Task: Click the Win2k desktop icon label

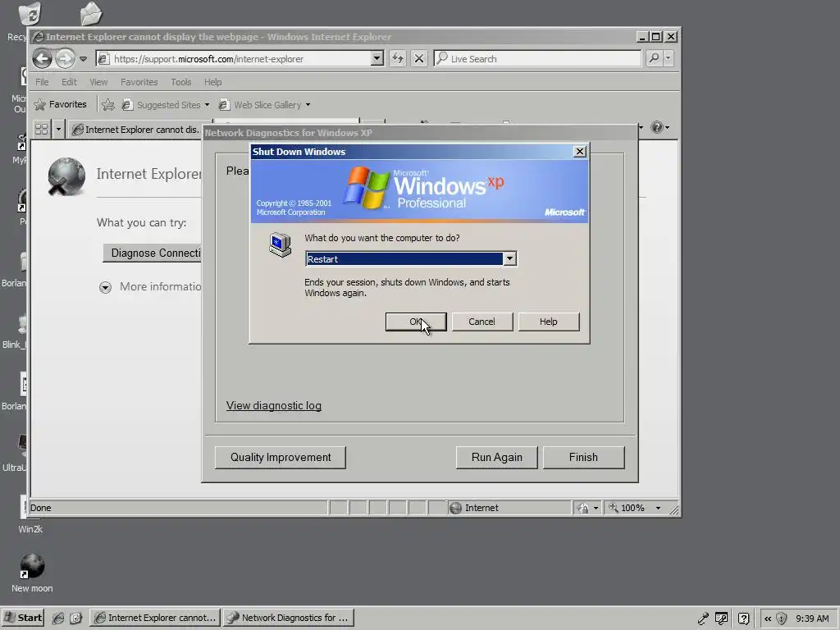Action: click(x=30, y=529)
